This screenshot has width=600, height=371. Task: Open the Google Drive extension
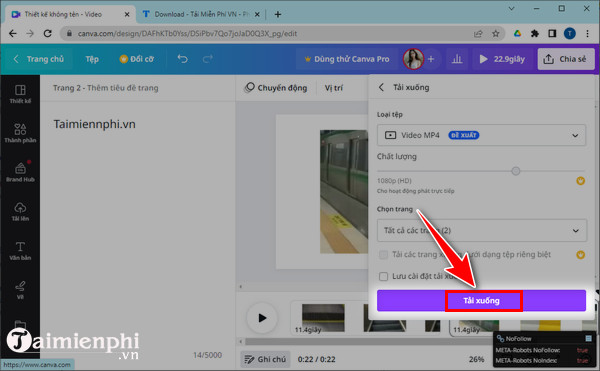[517, 34]
